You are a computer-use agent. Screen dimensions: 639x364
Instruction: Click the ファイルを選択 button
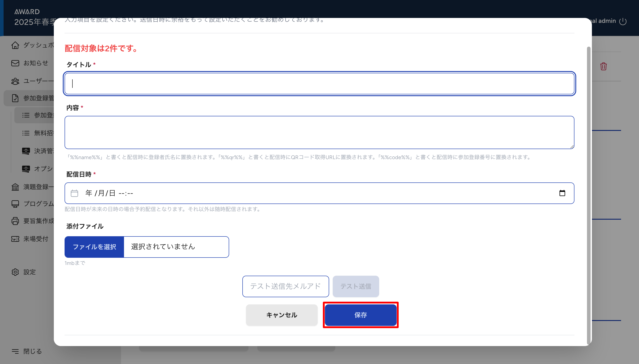(x=94, y=247)
